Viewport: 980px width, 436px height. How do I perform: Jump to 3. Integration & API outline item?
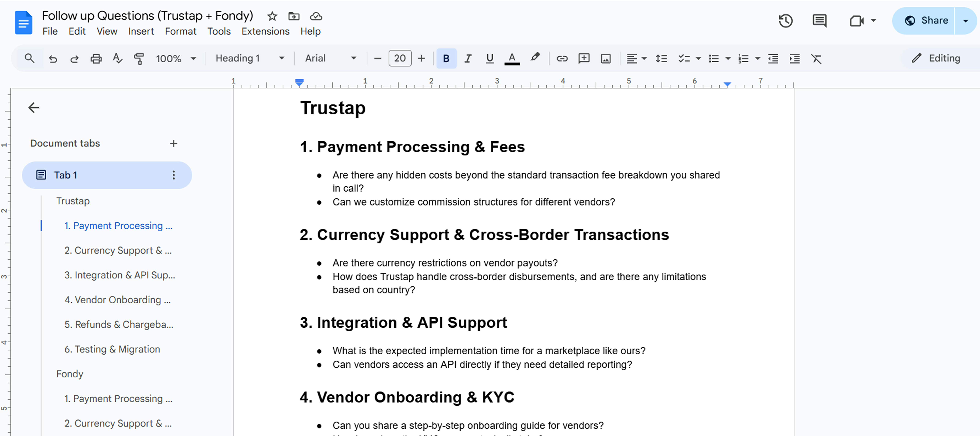pos(120,275)
